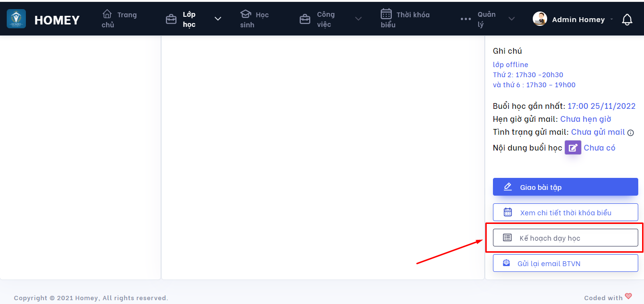The height and width of the screenshot is (304, 644).
Task: Click the Chưa hẹn giờ link
Action: [585, 119]
